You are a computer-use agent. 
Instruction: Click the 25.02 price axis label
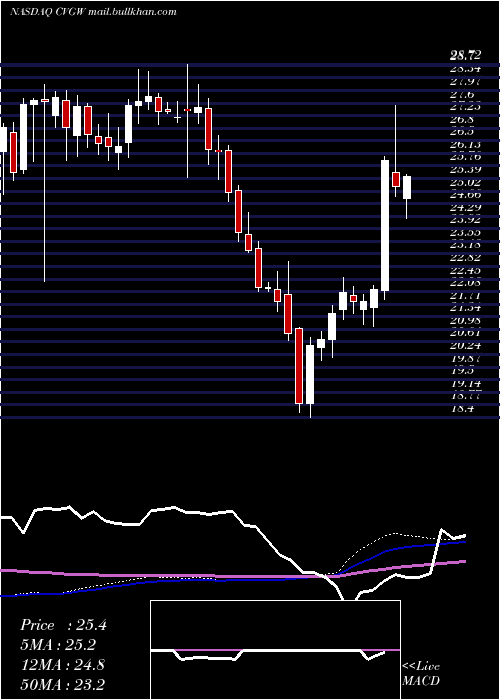click(x=465, y=182)
